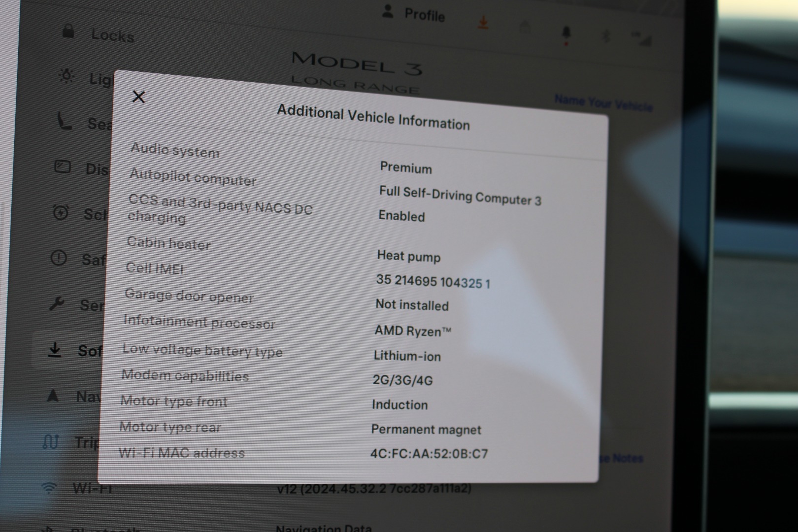This screenshot has width=798, height=532.
Task: Open Schedule via the charging clock icon
Action: [61, 212]
